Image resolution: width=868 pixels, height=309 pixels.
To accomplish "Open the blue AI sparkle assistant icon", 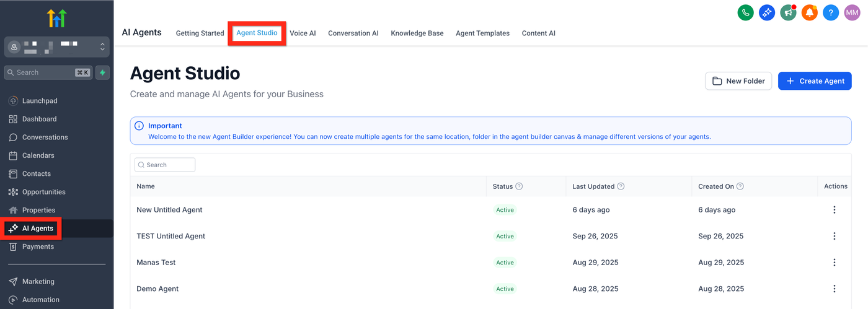I will pyautogui.click(x=767, y=12).
